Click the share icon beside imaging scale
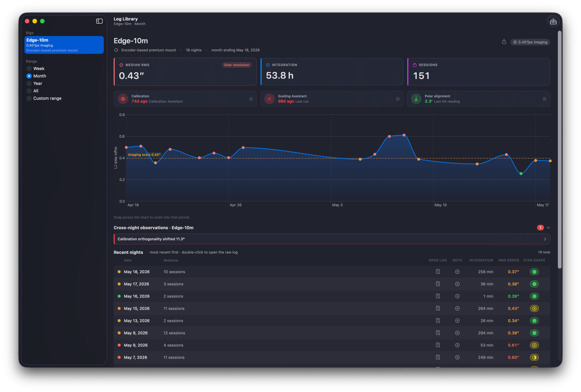 tap(504, 42)
